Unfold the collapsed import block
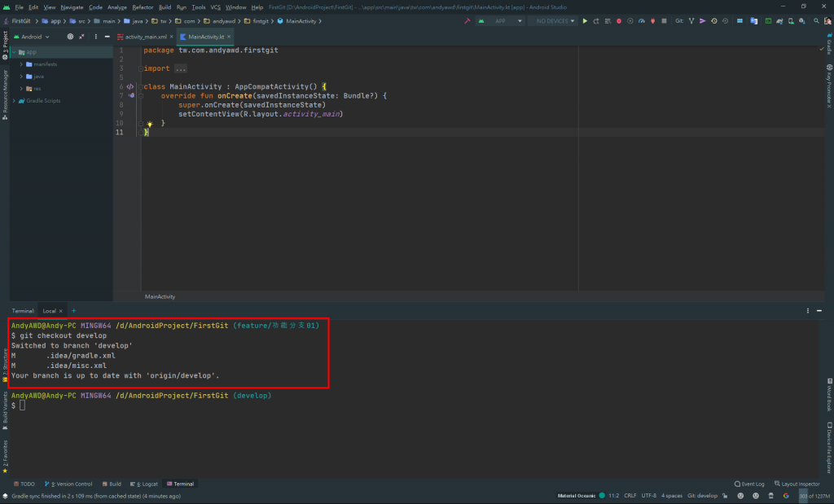The height and width of the screenshot is (504, 834). pyautogui.click(x=181, y=68)
